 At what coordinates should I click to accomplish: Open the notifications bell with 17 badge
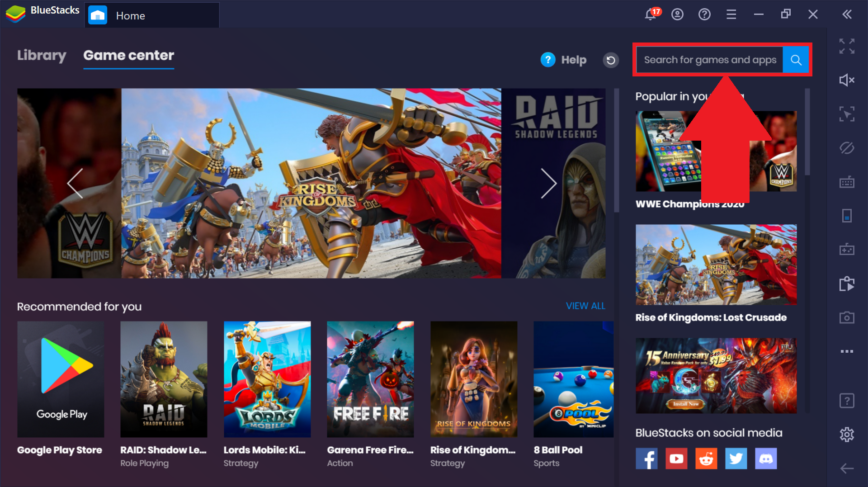(x=651, y=14)
